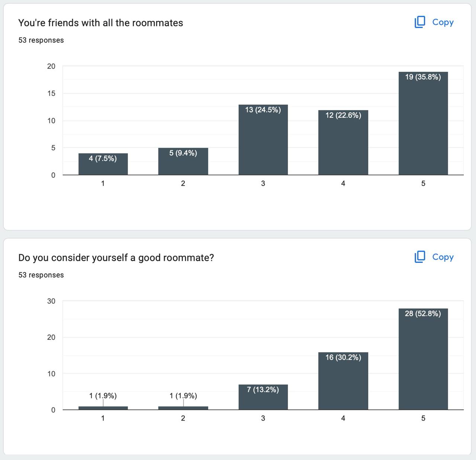Click rating 2 bar in the good roommate chart
This screenshot has width=476, height=460.
coord(183,408)
